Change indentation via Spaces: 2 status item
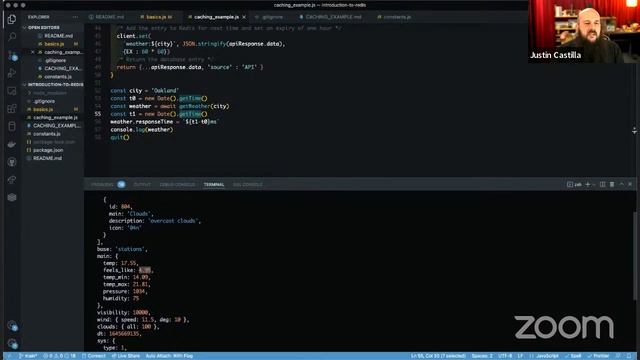This screenshot has height=360, width=640. pyautogui.click(x=482, y=356)
